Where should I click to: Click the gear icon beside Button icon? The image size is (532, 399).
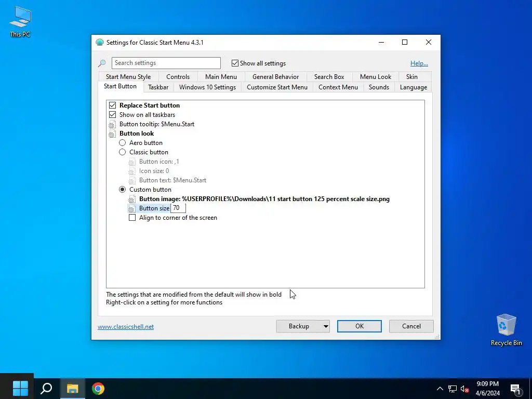tap(131, 162)
